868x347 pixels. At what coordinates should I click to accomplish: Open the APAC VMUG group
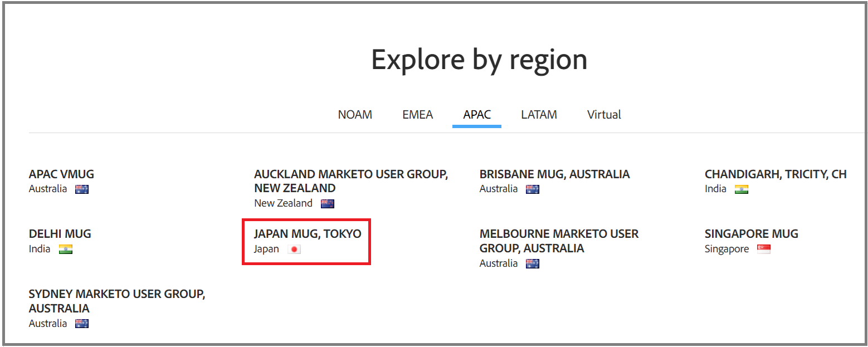tap(61, 174)
